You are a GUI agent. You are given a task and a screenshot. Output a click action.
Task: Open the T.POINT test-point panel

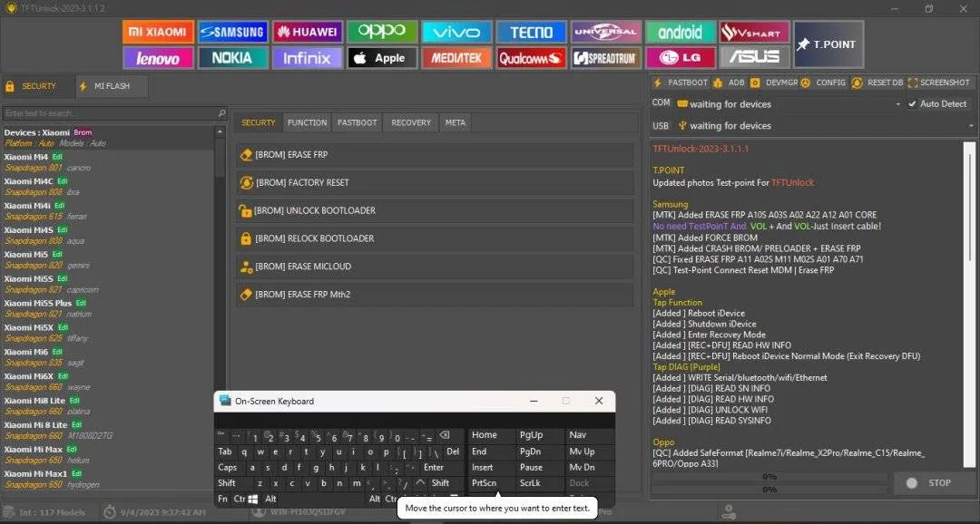[x=828, y=44]
